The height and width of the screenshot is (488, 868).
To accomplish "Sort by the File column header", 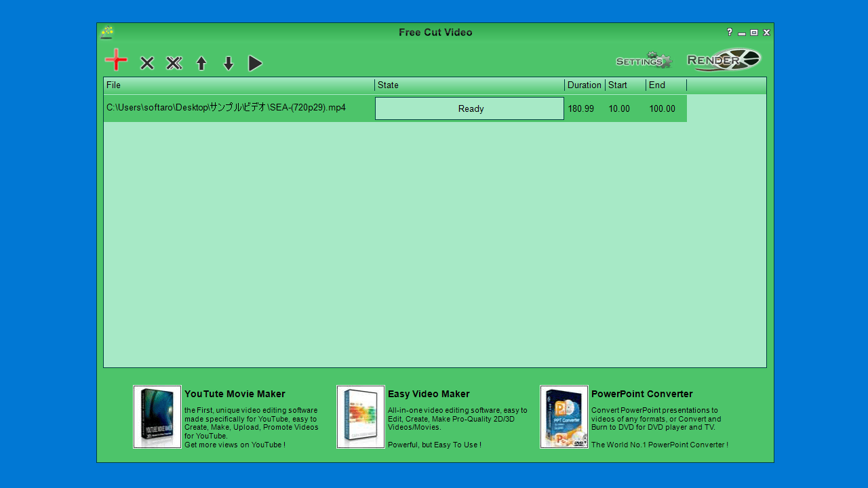I will [x=239, y=85].
